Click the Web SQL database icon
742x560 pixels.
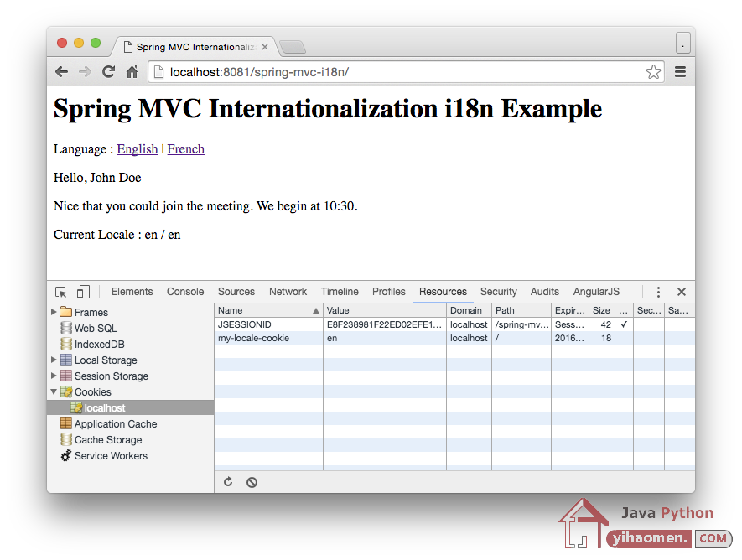tap(66, 328)
